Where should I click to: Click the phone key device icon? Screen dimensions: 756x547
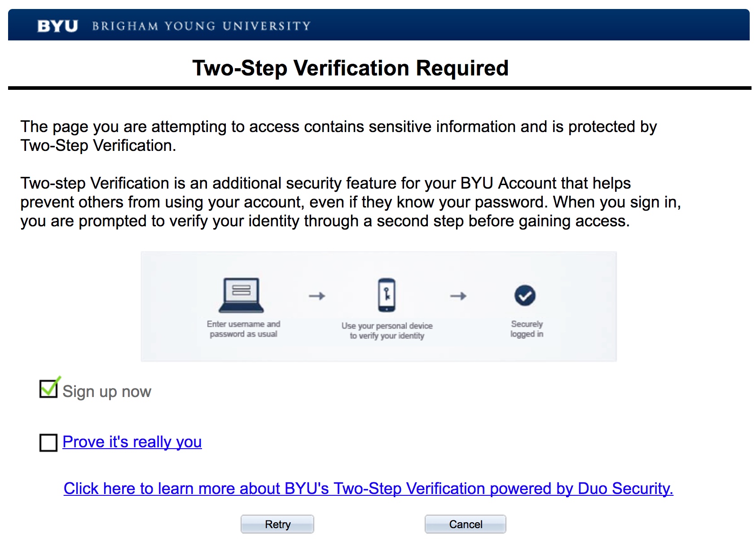[387, 295]
